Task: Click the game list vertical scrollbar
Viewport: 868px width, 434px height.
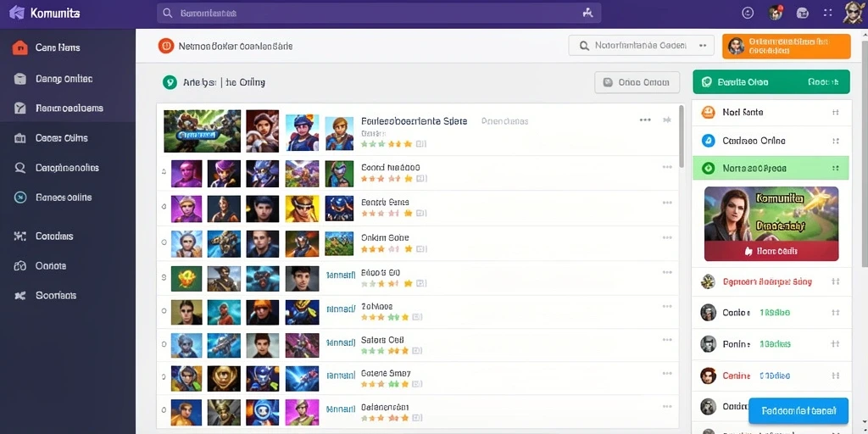Action: pos(682,136)
